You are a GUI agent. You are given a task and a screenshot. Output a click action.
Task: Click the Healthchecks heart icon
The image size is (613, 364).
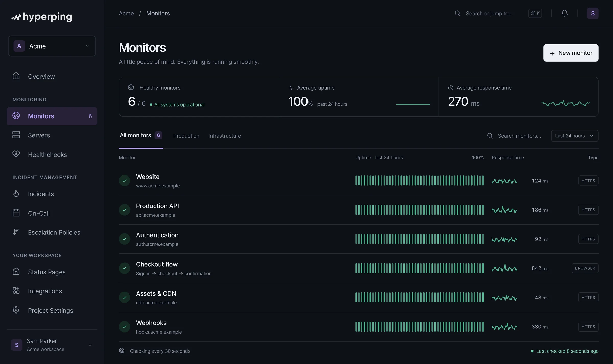point(16,154)
